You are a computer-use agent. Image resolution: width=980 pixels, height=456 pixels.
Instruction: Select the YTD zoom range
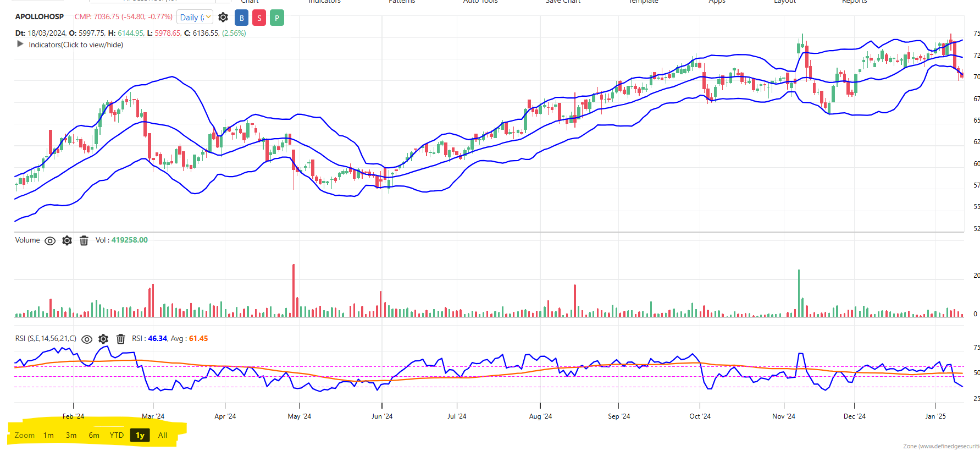point(117,435)
